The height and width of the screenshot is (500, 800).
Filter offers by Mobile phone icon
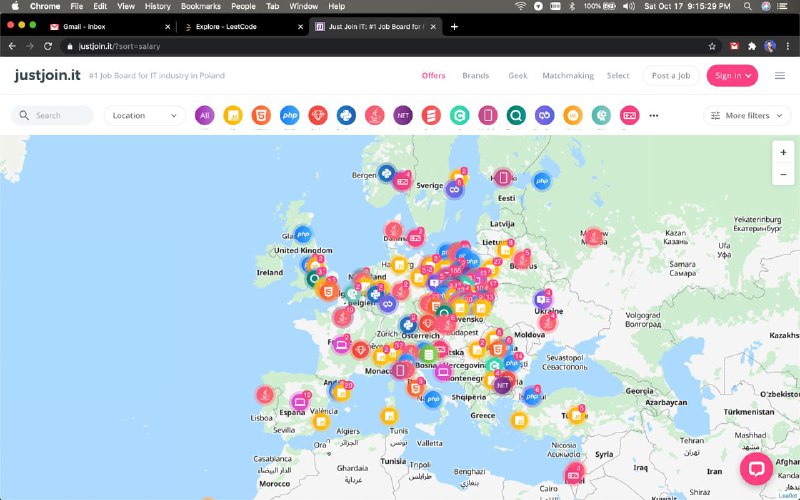tap(488, 115)
